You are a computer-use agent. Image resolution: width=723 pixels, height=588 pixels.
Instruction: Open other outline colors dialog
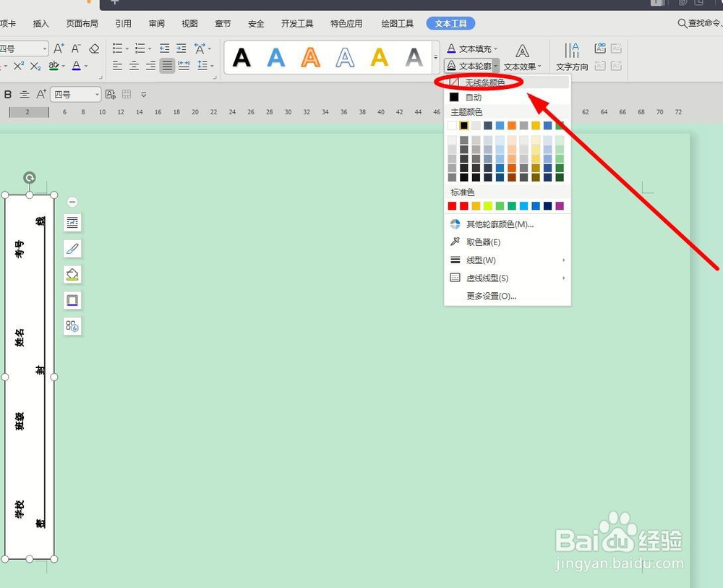tap(508, 224)
